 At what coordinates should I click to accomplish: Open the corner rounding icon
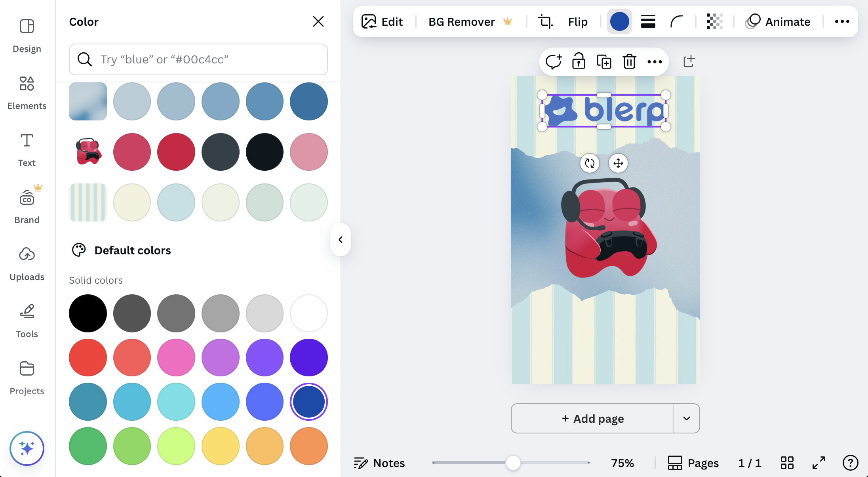click(x=677, y=21)
